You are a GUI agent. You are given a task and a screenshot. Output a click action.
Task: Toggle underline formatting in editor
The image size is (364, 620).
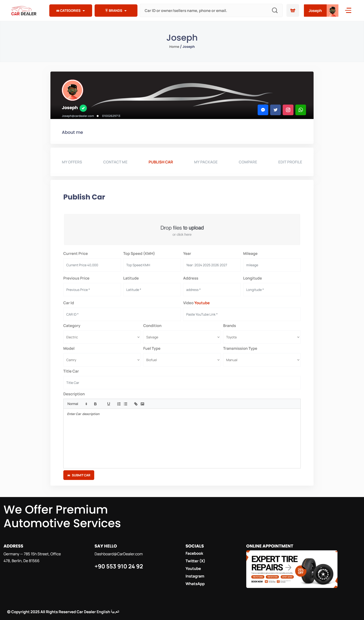(108, 404)
